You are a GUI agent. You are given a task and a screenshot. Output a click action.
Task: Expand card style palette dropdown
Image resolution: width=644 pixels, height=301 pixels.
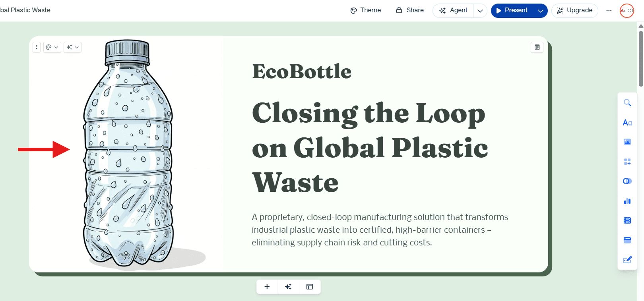click(52, 47)
